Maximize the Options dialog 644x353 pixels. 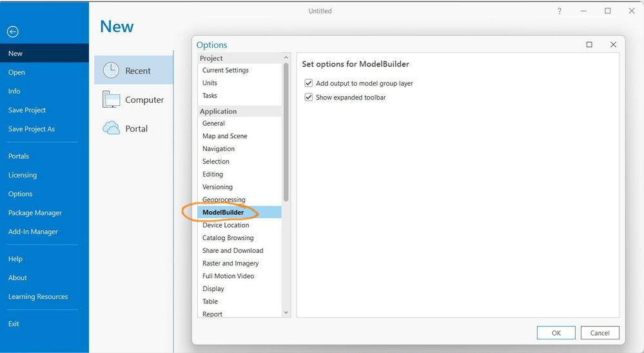tap(589, 45)
